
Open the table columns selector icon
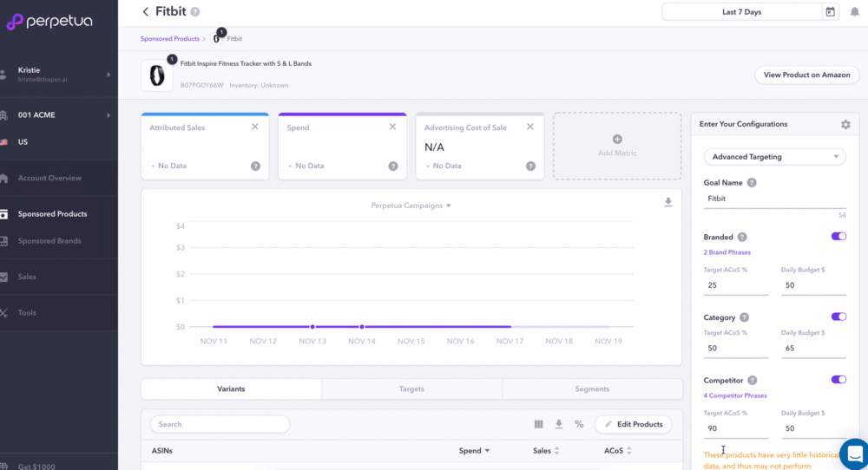pos(539,424)
